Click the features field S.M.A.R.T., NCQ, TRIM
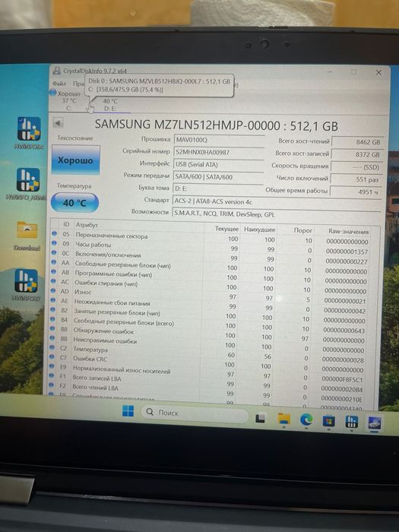 [x=276, y=214]
